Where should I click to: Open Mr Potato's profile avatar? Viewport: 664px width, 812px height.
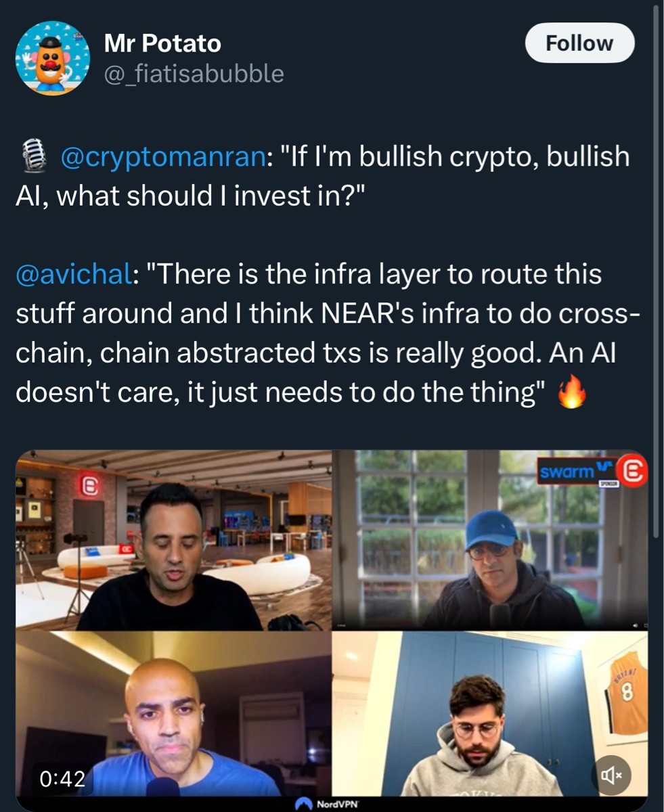pos(53,58)
